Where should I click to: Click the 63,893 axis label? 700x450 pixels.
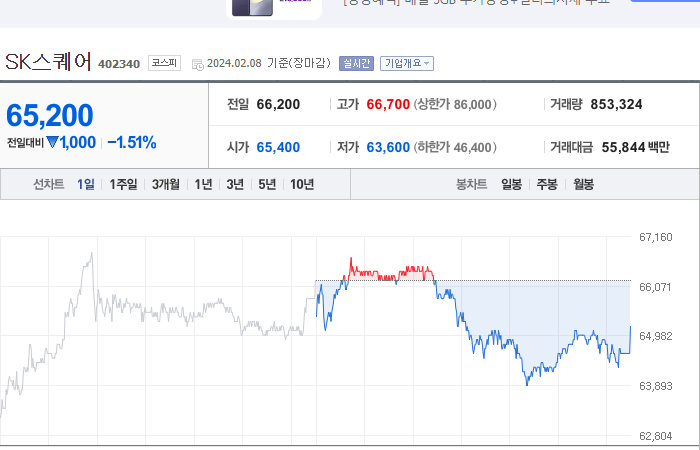coord(655,386)
